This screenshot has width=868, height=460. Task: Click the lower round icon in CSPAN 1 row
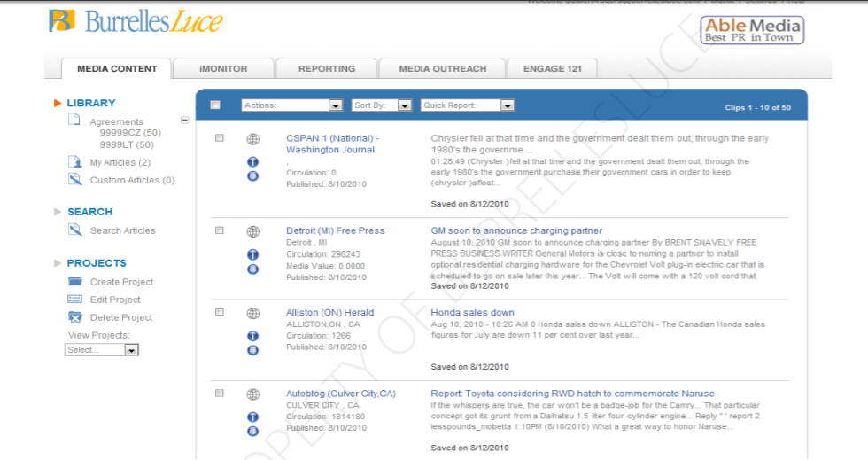[253, 176]
